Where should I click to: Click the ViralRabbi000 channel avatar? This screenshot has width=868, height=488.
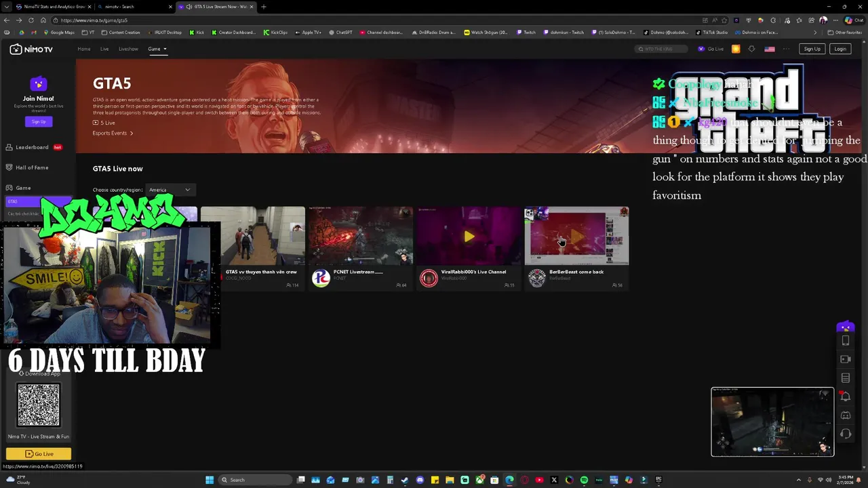[x=429, y=278]
